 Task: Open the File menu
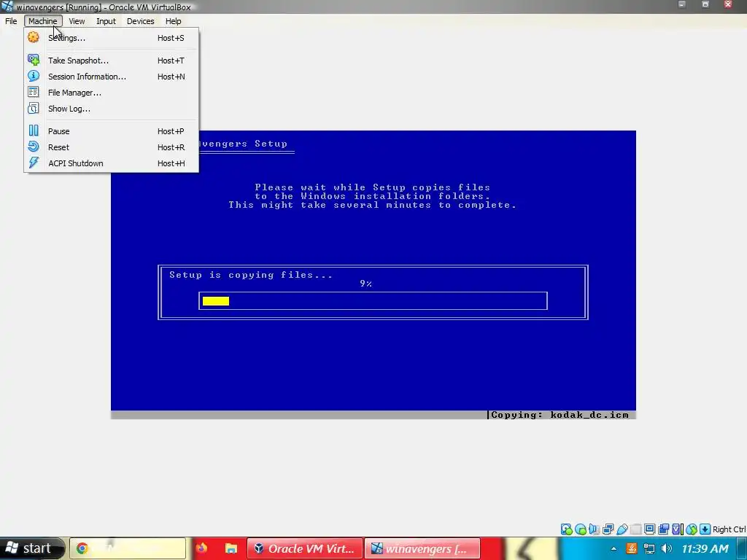(11, 21)
